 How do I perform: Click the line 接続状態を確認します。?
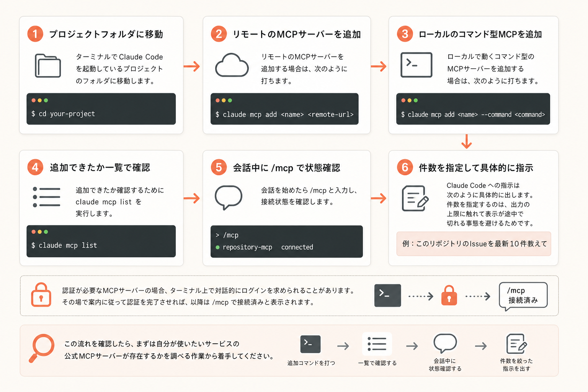[x=297, y=202]
